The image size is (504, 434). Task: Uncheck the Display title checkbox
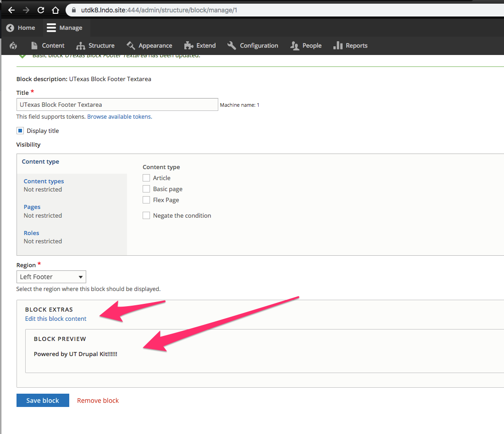pyautogui.click(x=20, y=131)
